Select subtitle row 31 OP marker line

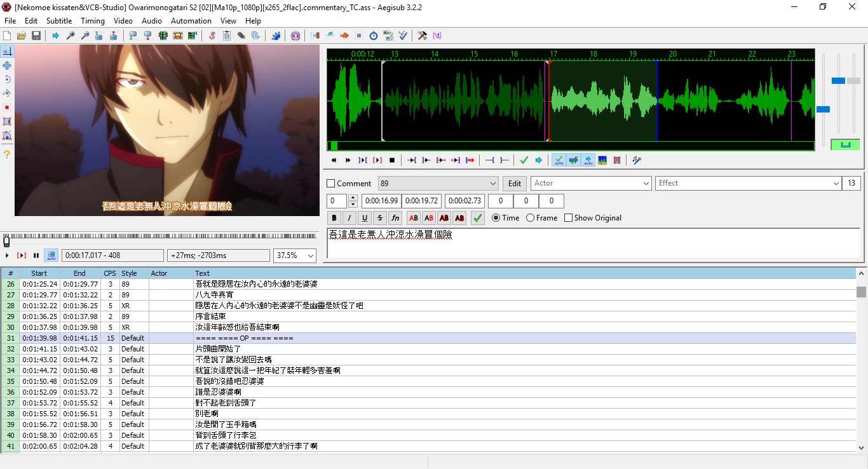pos(428,338)
